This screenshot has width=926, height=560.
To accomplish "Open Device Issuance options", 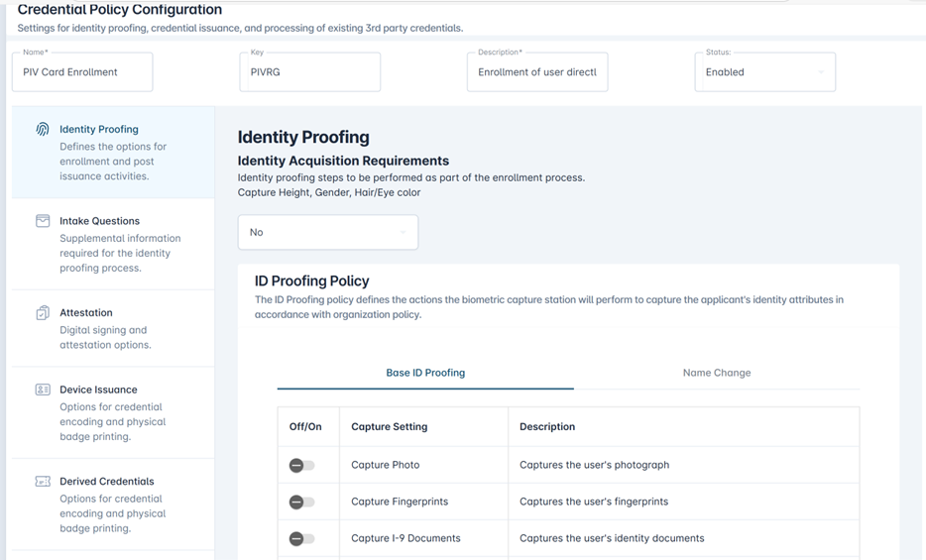I will point(98,391).
